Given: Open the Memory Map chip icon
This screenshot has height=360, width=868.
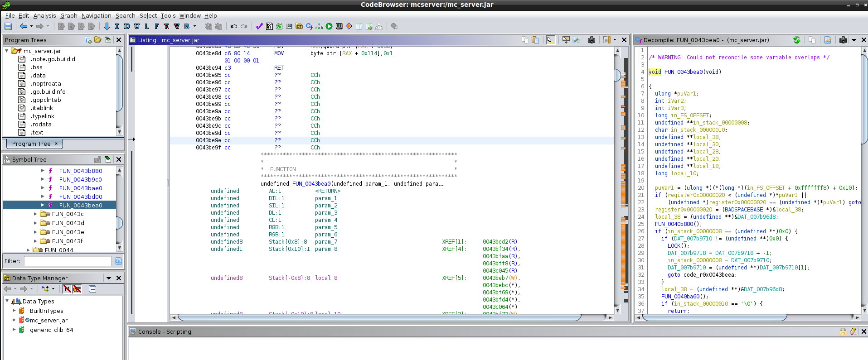Looking at the screenshot, I should (x=339, y=26).
